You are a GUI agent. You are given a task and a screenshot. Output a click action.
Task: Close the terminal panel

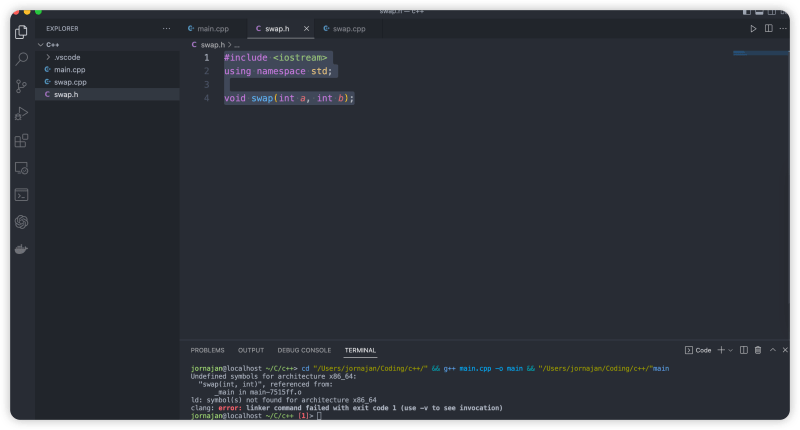(x=785, y=350)
